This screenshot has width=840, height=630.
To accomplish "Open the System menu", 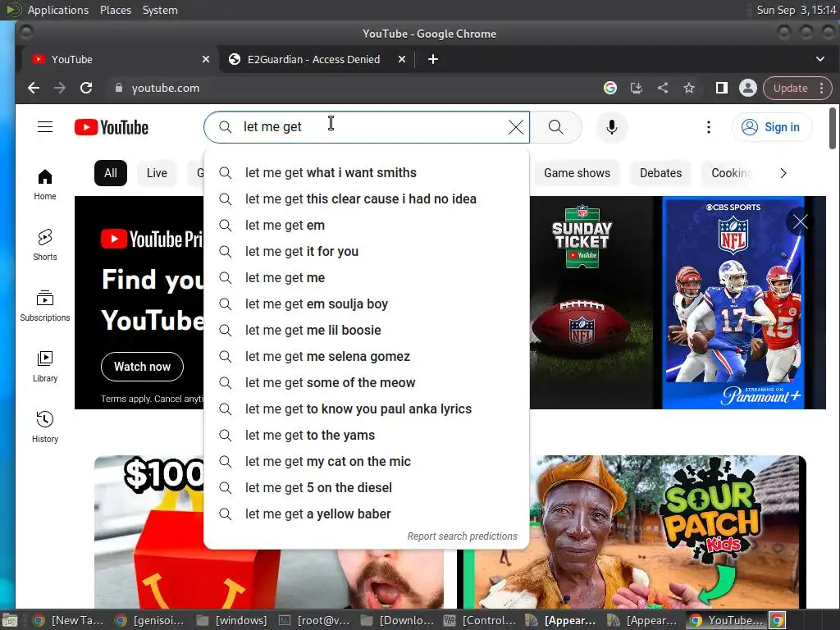I will coord(160,10).
